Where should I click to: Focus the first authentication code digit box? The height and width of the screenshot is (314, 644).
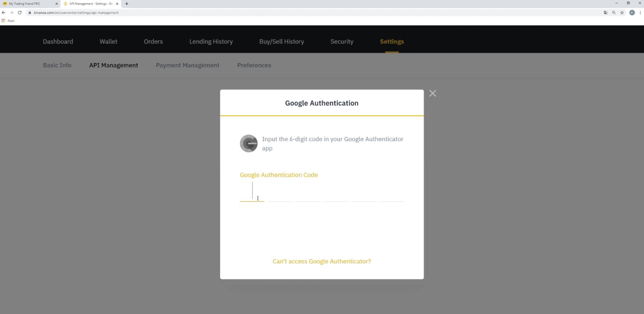point(252,192)
